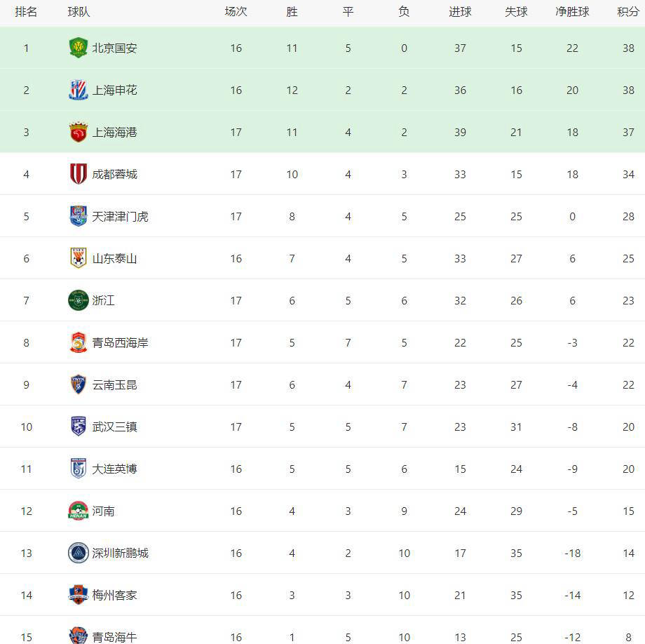This screenshot has width=645, height=644.
Task: Select the 成都蓉城 shield logo
Action: pyautogui.click(x=78, y=174)
